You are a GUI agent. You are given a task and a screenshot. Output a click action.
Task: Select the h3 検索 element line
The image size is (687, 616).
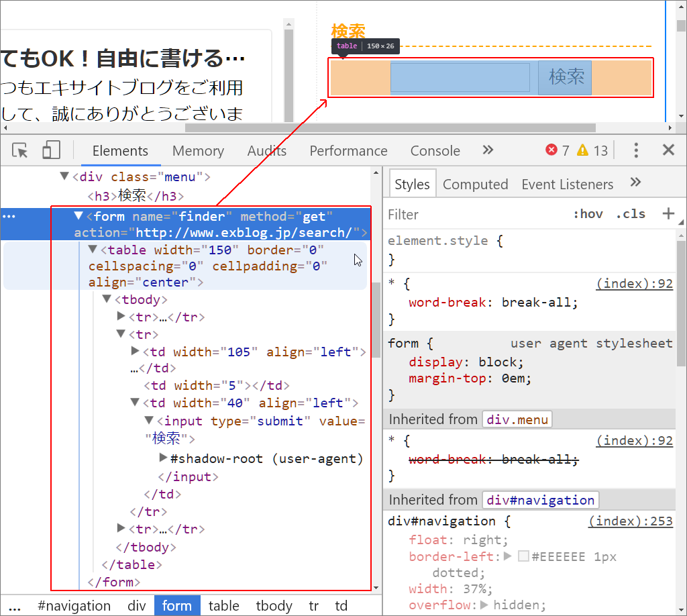(136, 196)
